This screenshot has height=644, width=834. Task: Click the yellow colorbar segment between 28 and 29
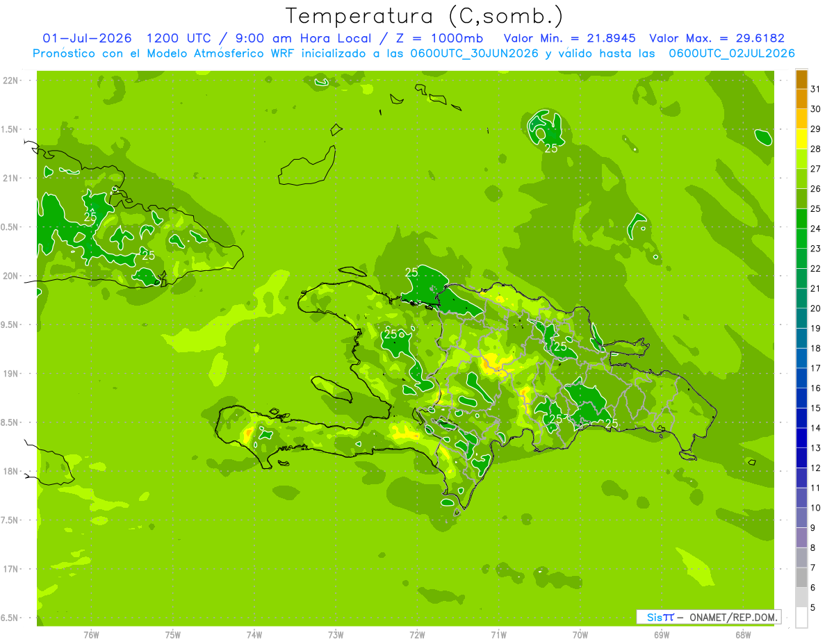(801, 139)
